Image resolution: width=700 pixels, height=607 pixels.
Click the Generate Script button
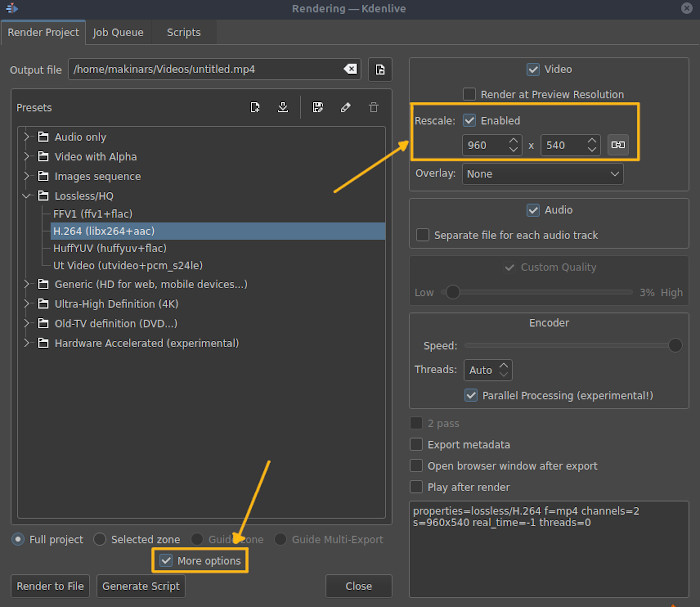click(141, 586)
